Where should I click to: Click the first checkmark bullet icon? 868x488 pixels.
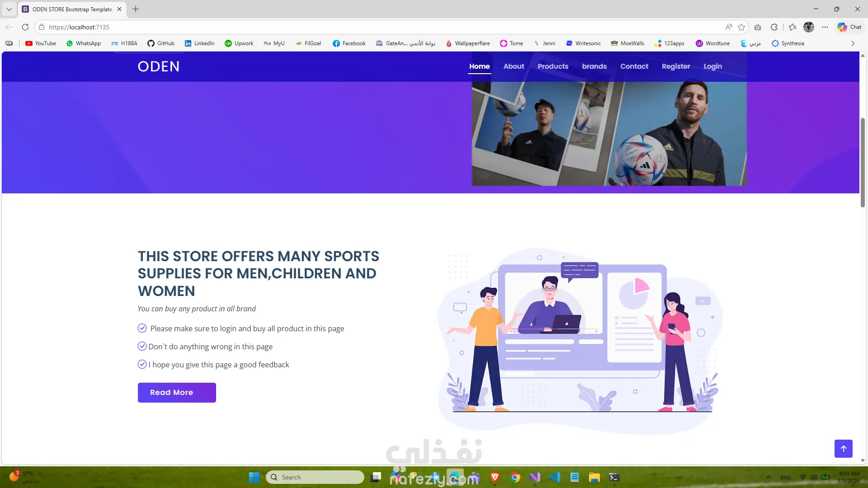(x=142, y=328)
